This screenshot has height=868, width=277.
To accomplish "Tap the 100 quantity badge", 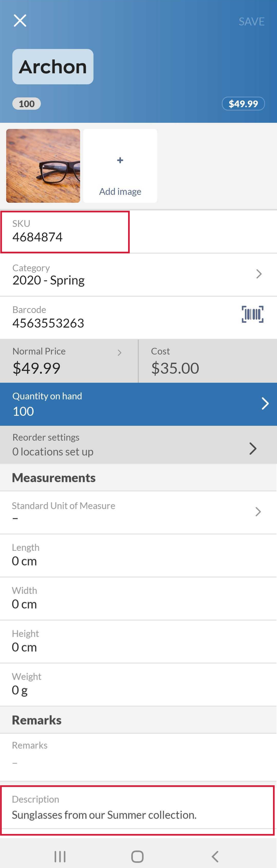I will coord(26,103).
